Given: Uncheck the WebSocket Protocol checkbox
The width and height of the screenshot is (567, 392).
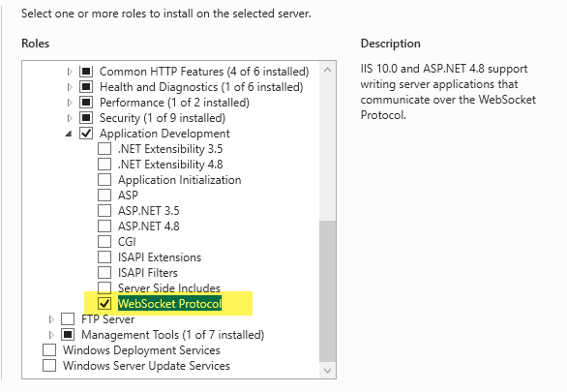Looking at the screenshot, I should pos(104,303).
